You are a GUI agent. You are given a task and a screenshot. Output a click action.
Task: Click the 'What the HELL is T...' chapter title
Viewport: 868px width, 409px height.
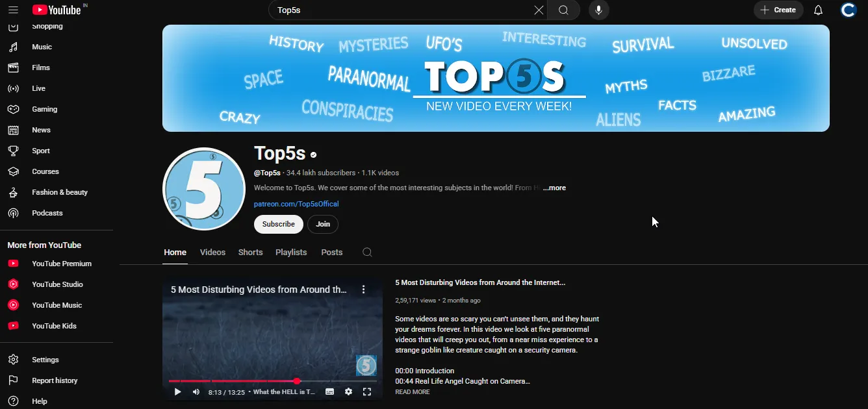pyautogui.click(x=284, y=392)
